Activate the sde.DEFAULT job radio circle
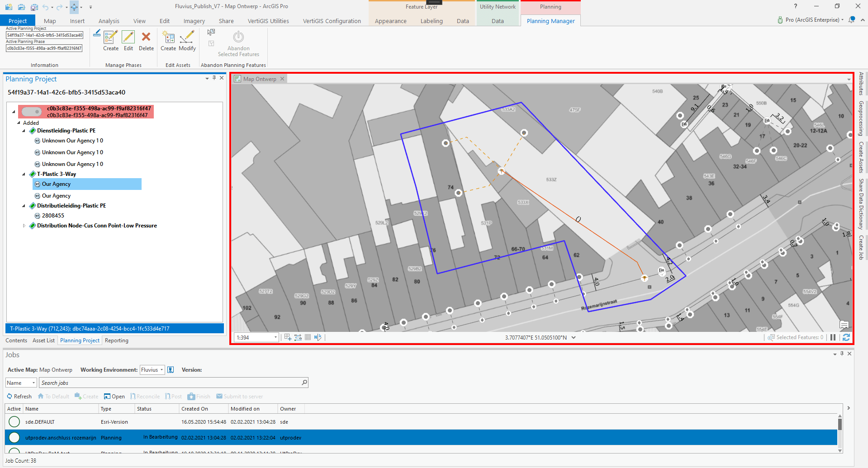Viewport: 868px width, 468px height. 14,422
